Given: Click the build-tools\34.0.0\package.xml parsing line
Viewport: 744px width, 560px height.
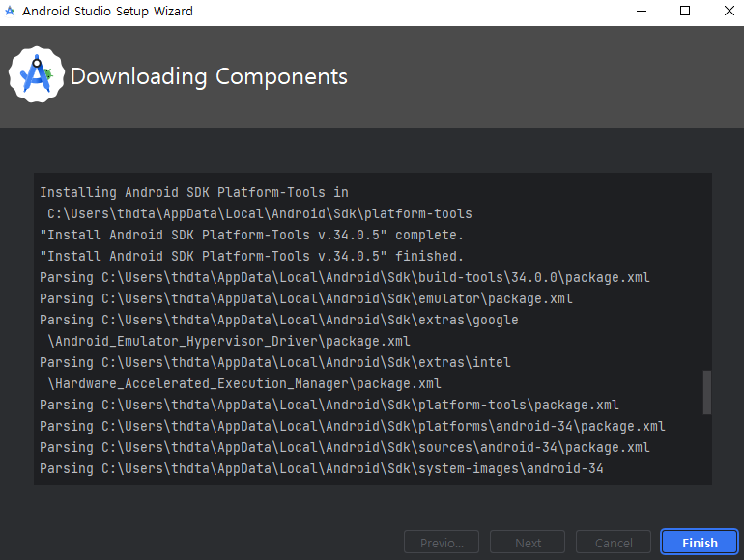Looking at the screenshot, I should coord(345,277).
